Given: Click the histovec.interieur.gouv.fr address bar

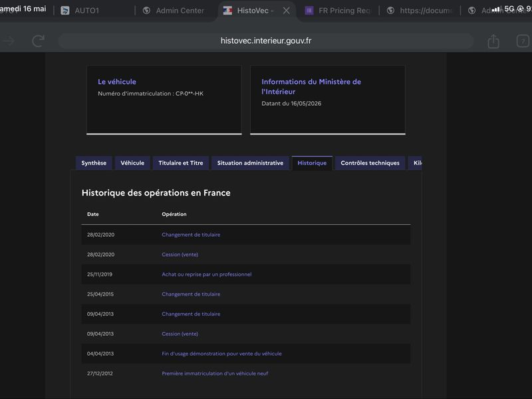Looking at the screenshot, I should click(266, 41).
